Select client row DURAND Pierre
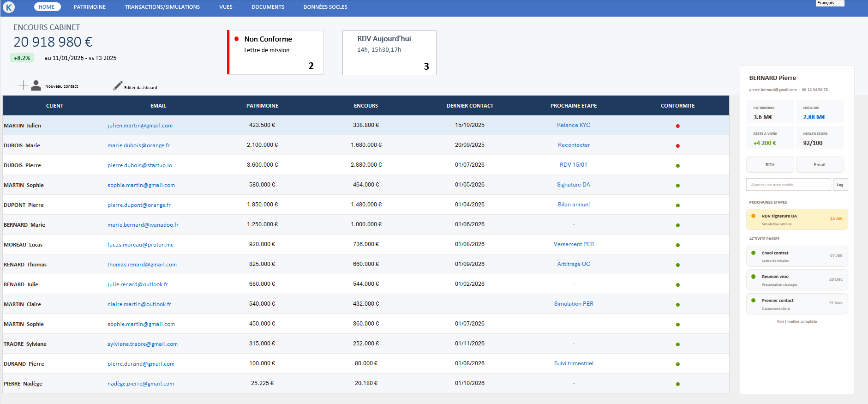Image resolution: width=868 pixels, height=404 pixels. [366, 363]
